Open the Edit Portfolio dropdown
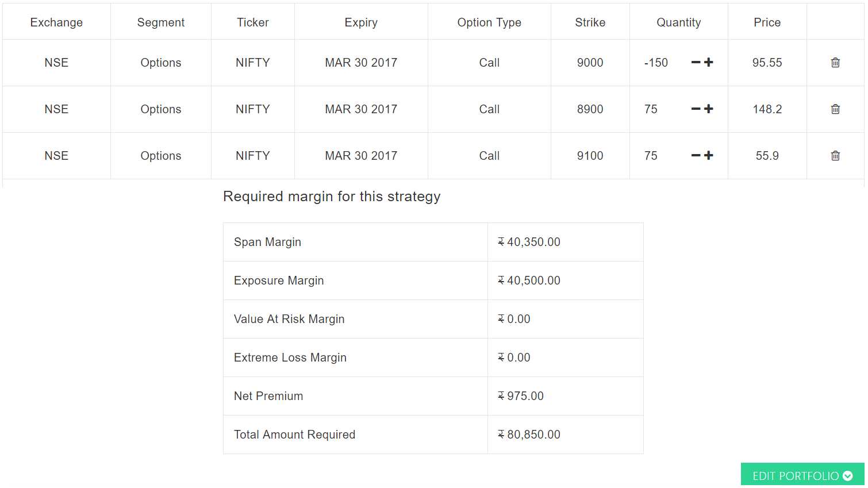Screen dimensions: 868x488 coord(802,475)
